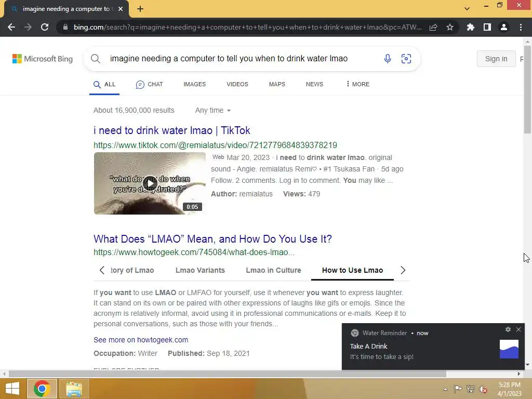Open the tab search chevron
The height and width of the screenshot is (399, 532).
click(x=467, y=9)
